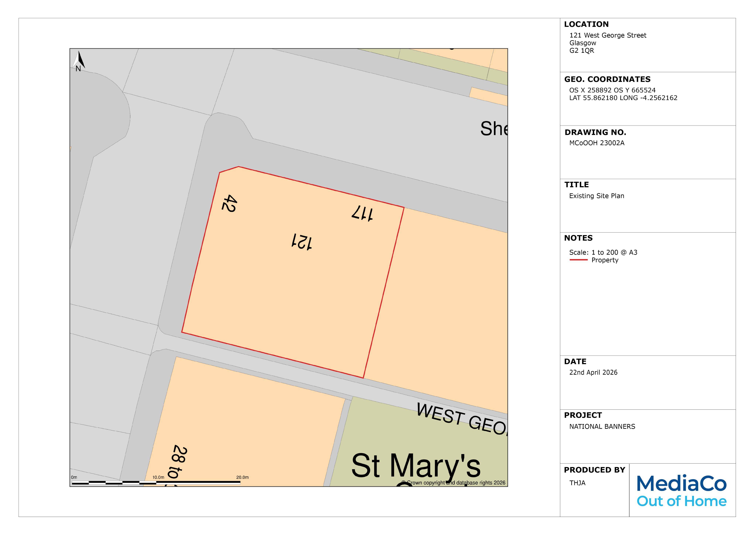Select producer initials THJA

pos(578,483)
